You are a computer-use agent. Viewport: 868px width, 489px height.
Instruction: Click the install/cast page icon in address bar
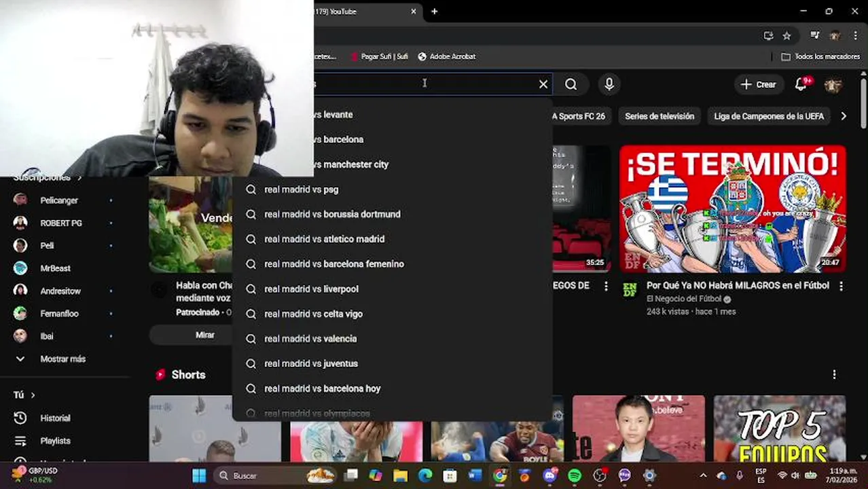click(768, 36)
